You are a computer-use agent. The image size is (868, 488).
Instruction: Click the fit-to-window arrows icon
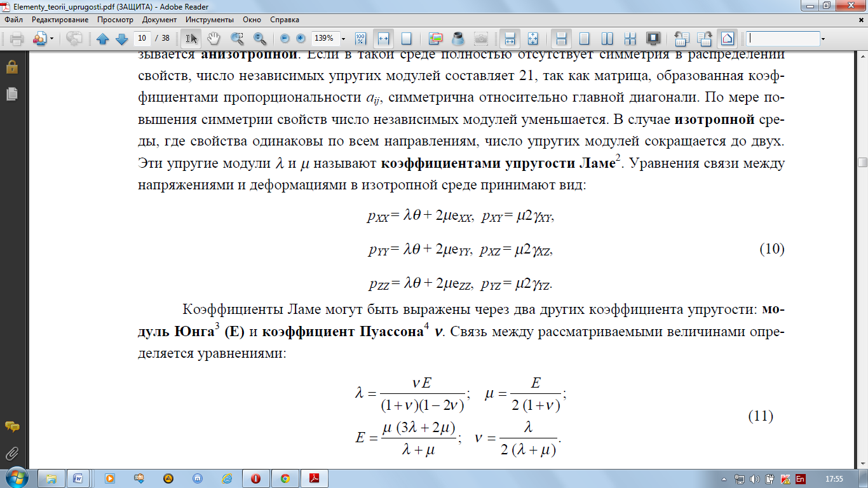(x=533, y=38)
